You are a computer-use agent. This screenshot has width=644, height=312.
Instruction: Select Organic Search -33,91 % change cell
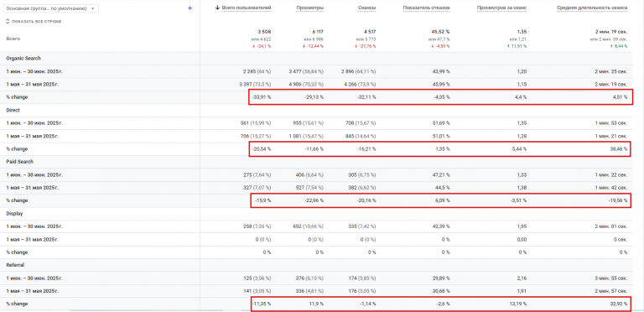[262, 97]
